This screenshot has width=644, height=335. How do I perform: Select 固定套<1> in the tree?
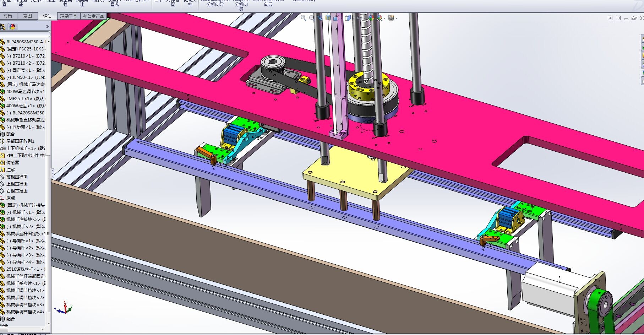coord(26,70)
